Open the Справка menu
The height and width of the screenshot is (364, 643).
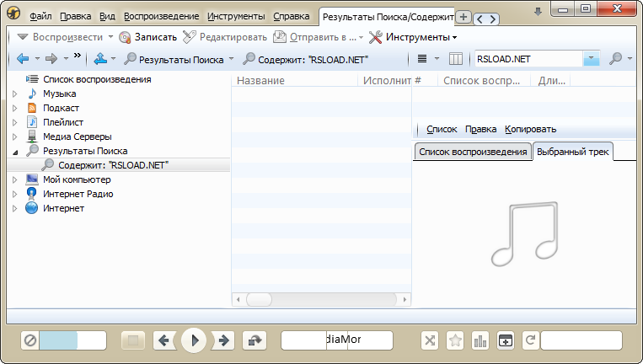(291, 17)
